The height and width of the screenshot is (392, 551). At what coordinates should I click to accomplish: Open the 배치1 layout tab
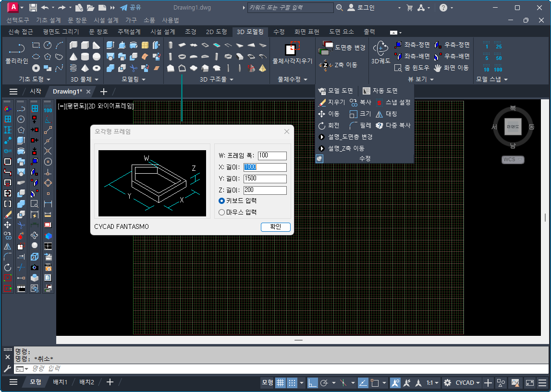[x=60, y=382]
